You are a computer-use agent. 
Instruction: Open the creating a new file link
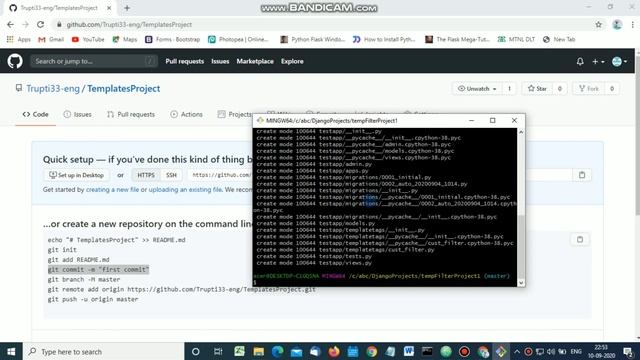coord(112,189)
